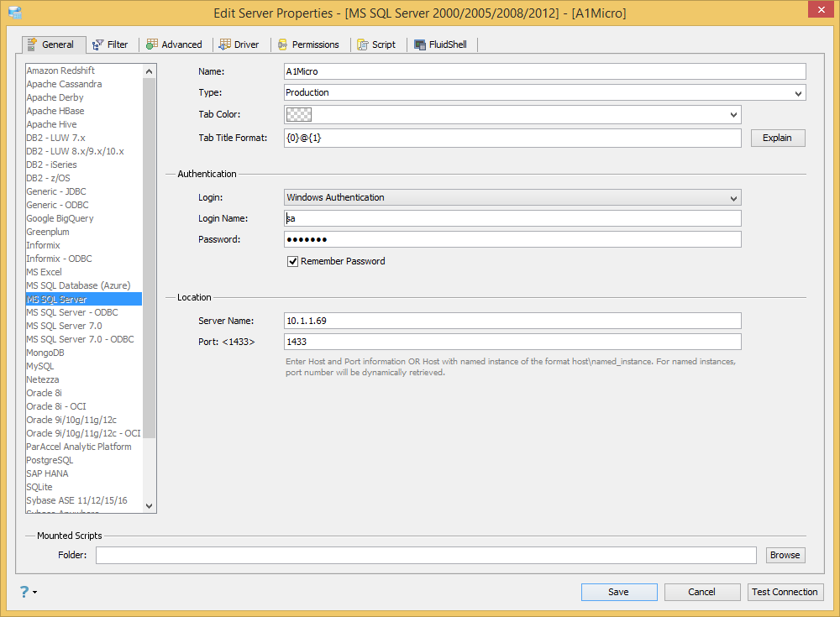Select Greenplum in server list
The height and width of the screenshot is (617, 840).
48,232
